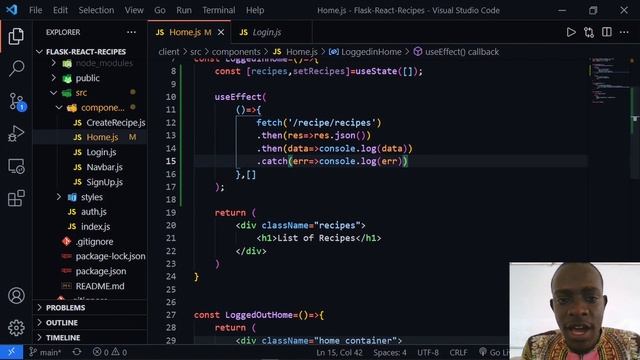Screen dimensions: 640x360
Task: Open package.json file
Action: point(101,271)
